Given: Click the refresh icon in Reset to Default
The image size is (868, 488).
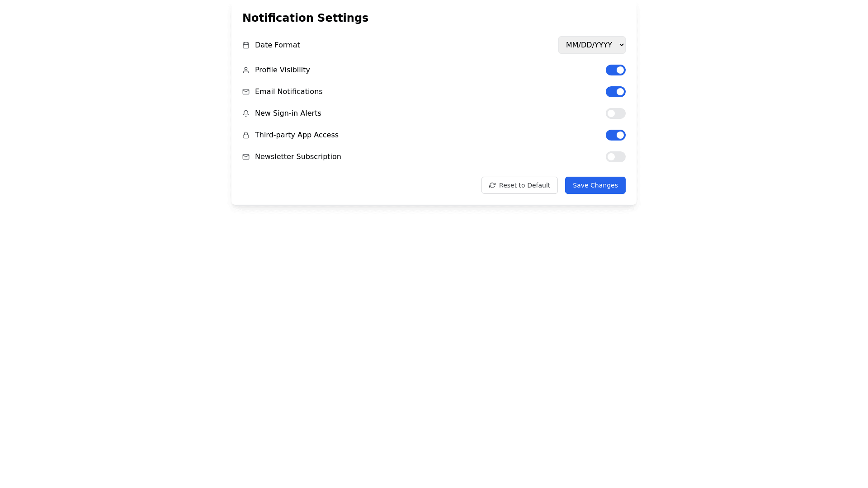Looking at the screenshot, I should point(492,185).
